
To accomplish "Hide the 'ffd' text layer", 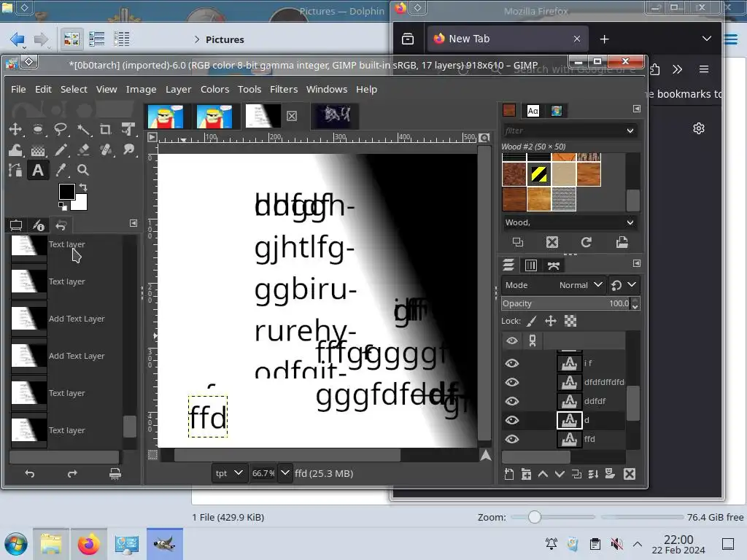I will [511, 439].
